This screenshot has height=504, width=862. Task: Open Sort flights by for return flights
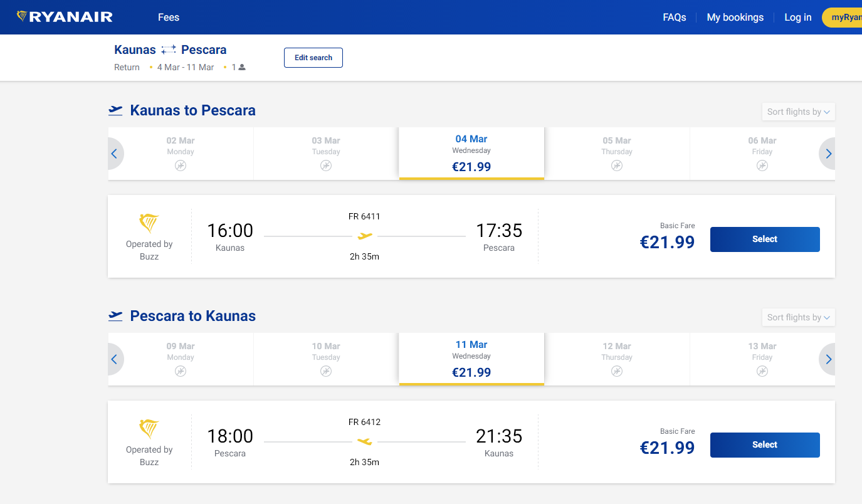click(x=798, y=317)
